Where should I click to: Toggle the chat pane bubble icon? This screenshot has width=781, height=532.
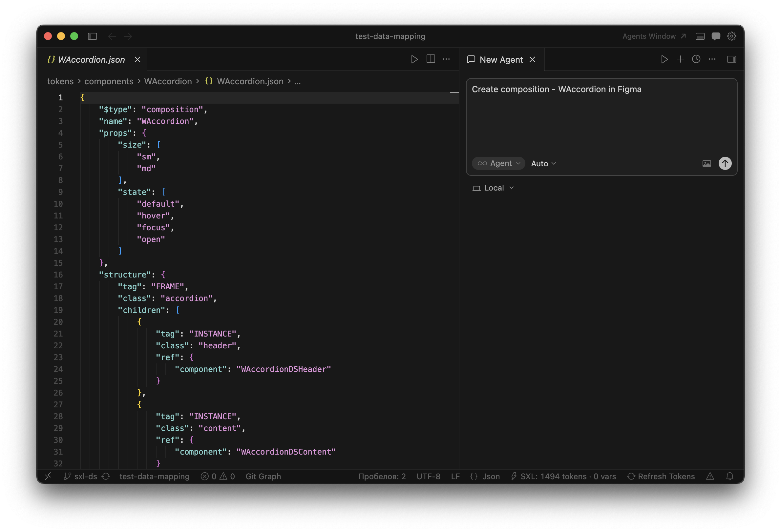[716, 36]
